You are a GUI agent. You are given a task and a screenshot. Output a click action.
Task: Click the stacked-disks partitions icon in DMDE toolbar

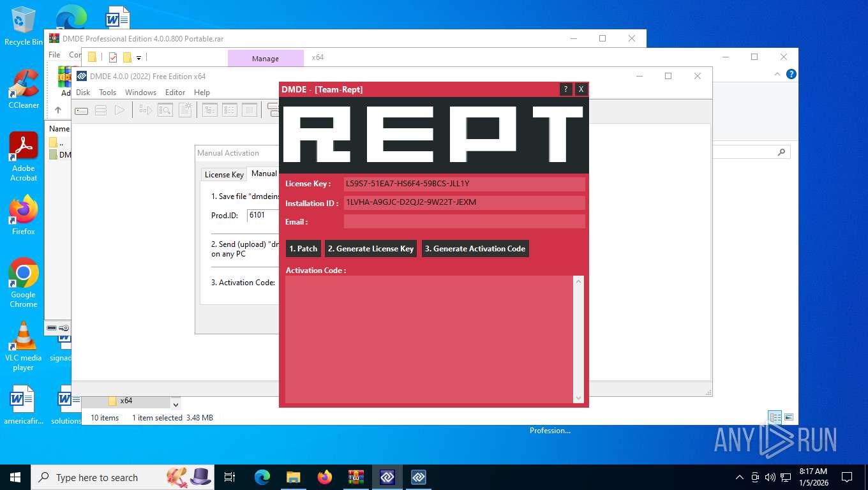tap(100, 110)
